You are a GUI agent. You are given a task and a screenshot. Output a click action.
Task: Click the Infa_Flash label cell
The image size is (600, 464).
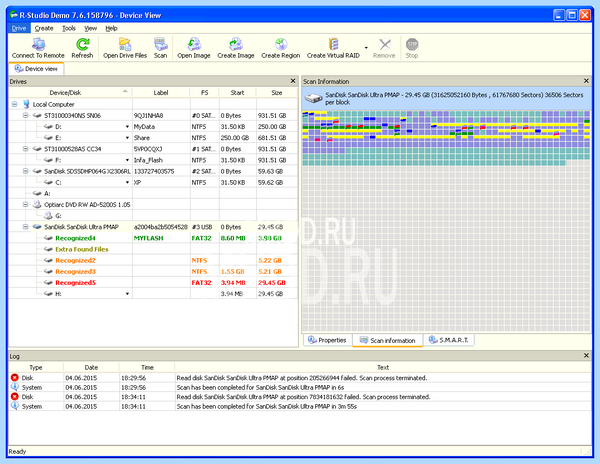pyautogui.click(x=161, y=160)
